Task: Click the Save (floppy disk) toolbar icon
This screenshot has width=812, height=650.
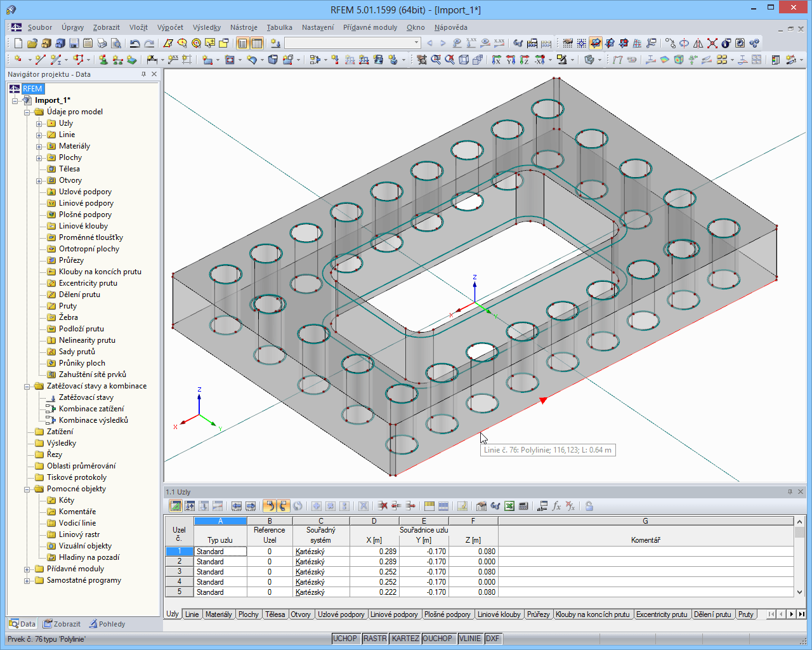Action: coord(74,43)
